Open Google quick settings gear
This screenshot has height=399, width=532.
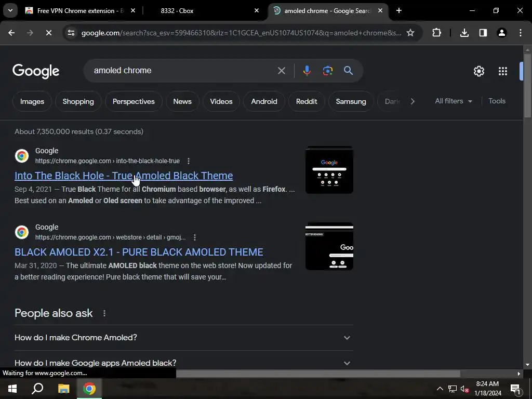tap(478, 71)
